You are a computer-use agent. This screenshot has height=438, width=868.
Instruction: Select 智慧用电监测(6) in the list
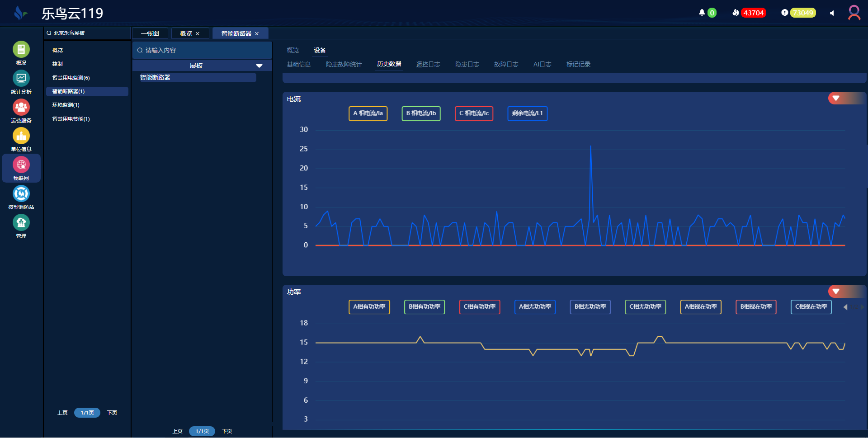pos(71,78)
